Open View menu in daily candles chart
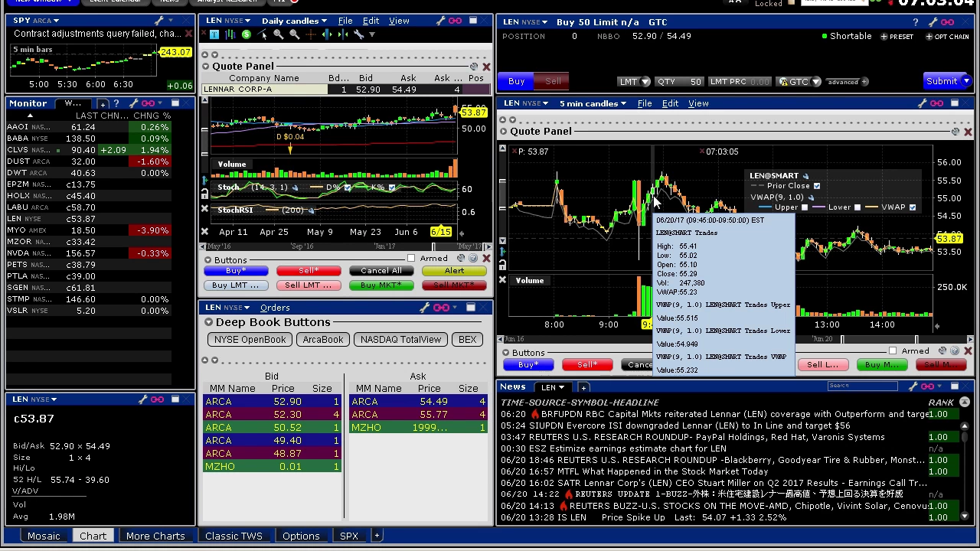 (x=399, y=21)
